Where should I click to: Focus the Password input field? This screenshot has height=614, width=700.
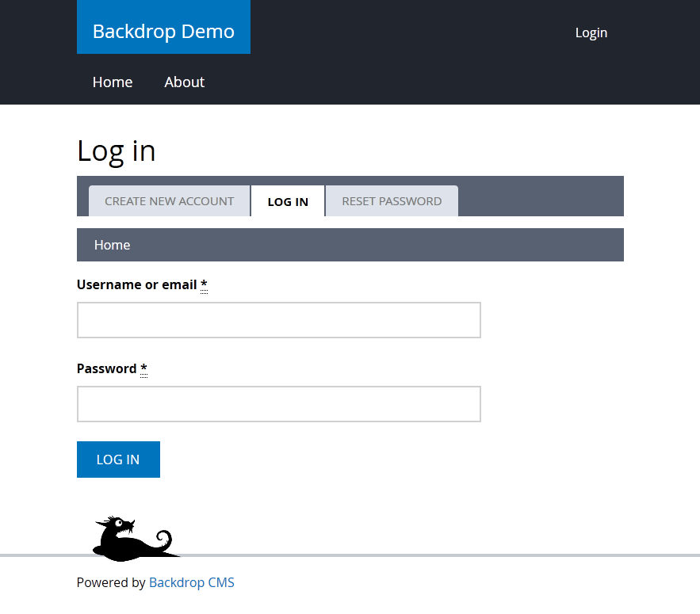(x=279, y=404)
